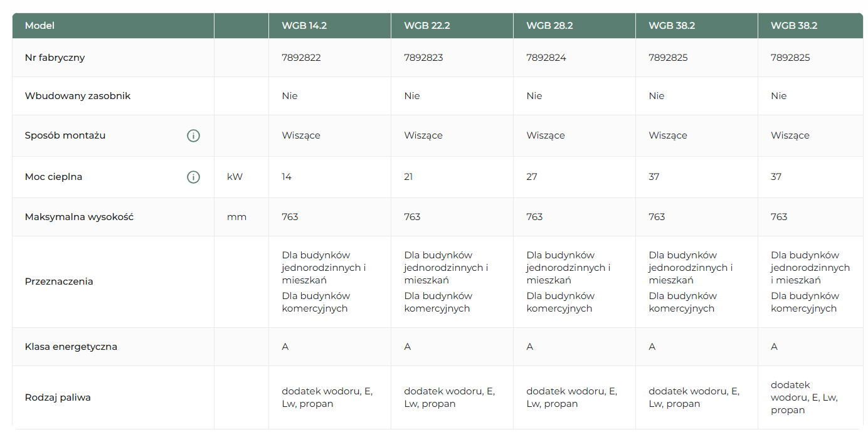This screenshot has width=868, height=437.
Task: Click the kW unit cell
Action: pyautogui.click(x=235, y=177)
